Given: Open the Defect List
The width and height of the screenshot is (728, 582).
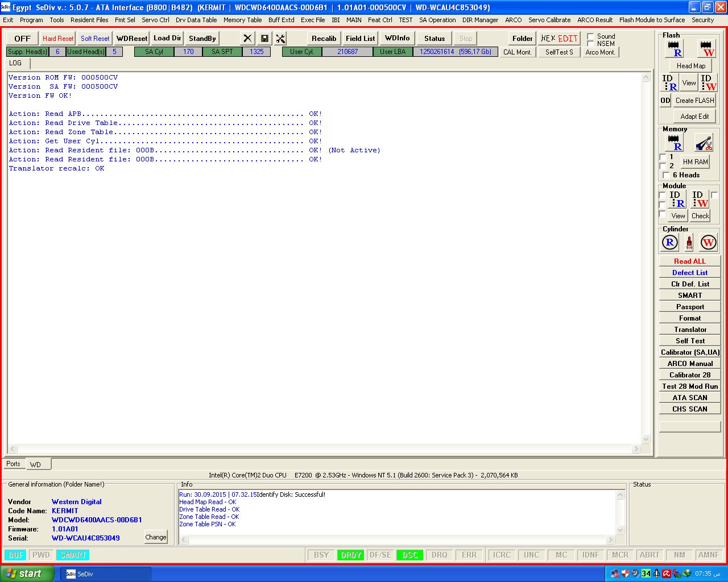Looking at the screenshot, I should point(690,273).
